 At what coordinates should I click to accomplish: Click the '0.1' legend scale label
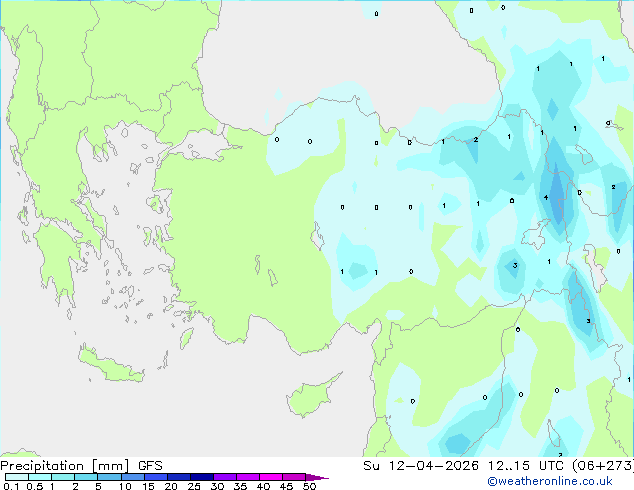click(x=11, y=486)
